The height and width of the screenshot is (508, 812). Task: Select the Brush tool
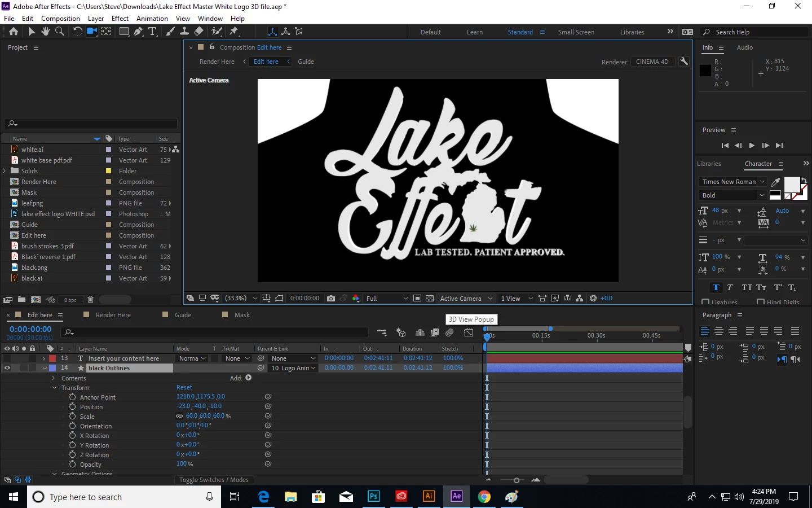pos(170,32)
